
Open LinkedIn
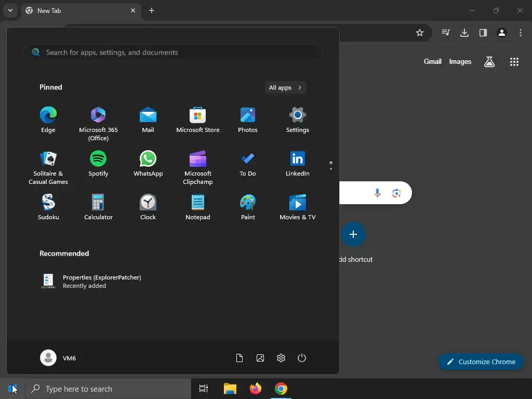tap(298, 164)
